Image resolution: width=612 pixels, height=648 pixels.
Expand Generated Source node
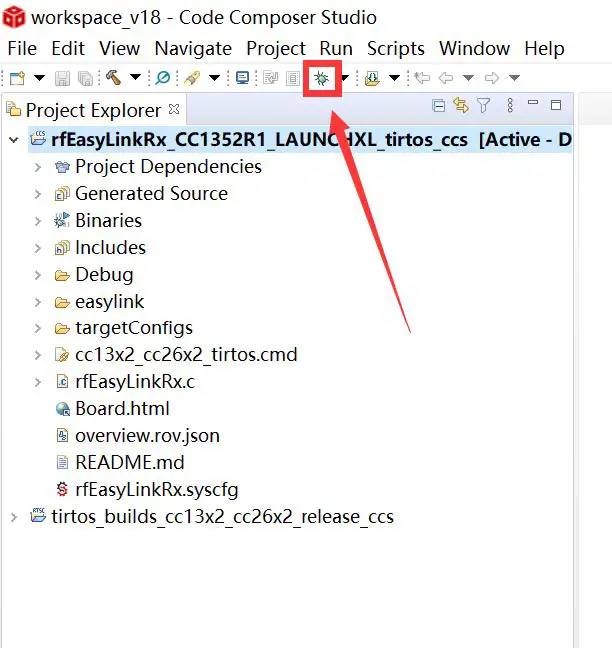38,194
